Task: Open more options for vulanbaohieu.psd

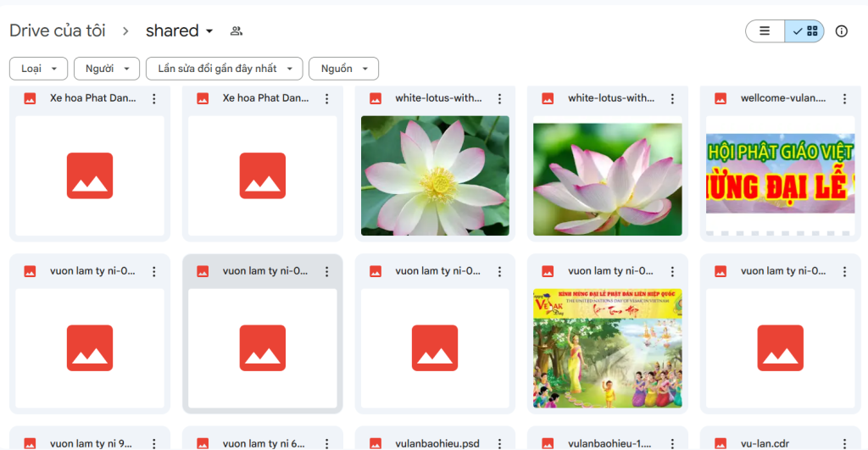Action: pos(499,443)
